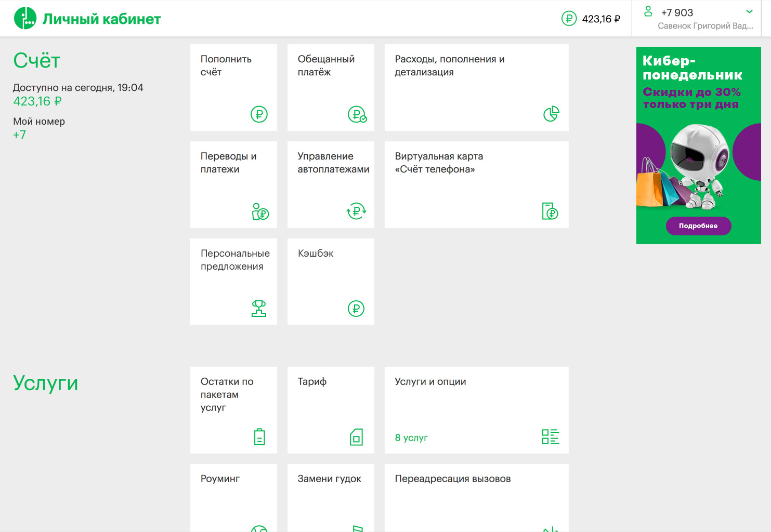Click the Мой номер label
The image size is (771, 532).
pos(39,122)
